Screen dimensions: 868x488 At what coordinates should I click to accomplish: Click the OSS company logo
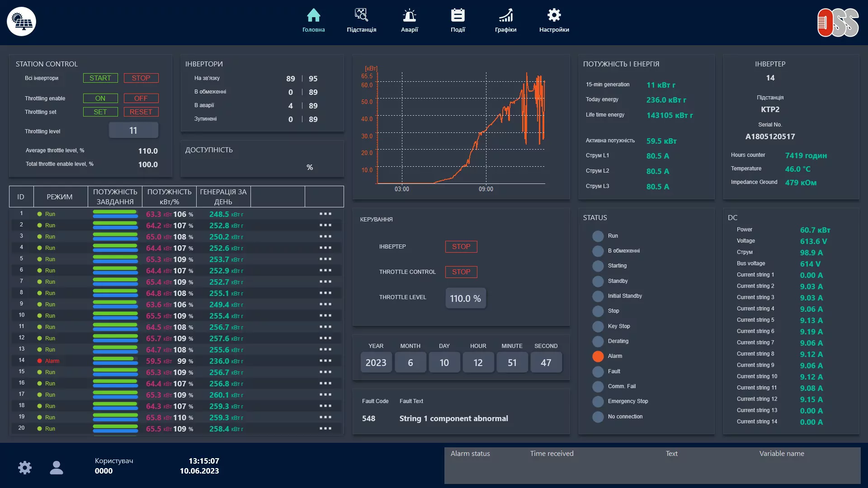pos(838,22)
